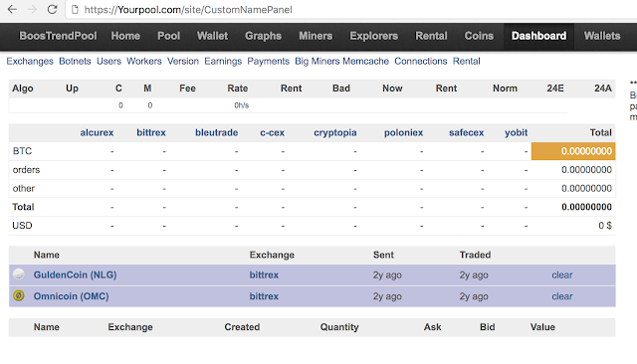
Task: Open the Memcache sub-link
Action: click(365, 62)
